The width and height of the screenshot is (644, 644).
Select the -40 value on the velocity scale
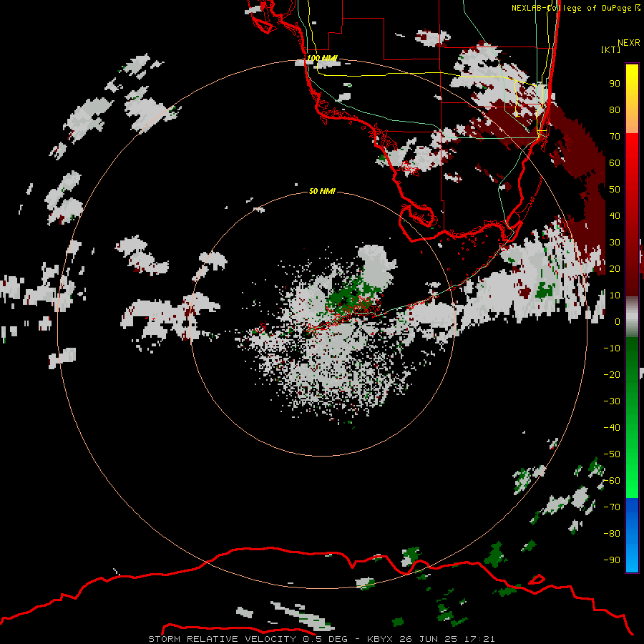(612, 428)
